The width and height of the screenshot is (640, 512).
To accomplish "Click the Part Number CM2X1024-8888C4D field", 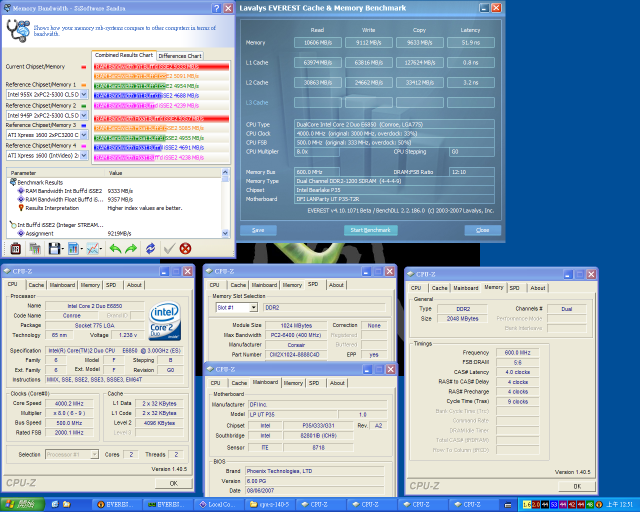I will pos(296,355).
